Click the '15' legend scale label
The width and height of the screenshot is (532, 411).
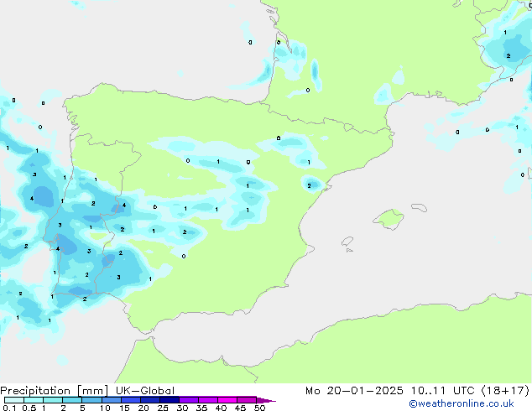[124, 408]
